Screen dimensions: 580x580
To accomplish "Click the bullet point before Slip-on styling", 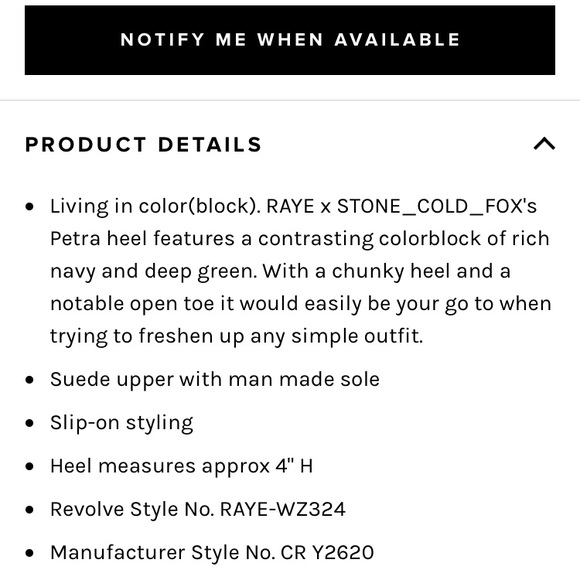I will click(30, 423).
